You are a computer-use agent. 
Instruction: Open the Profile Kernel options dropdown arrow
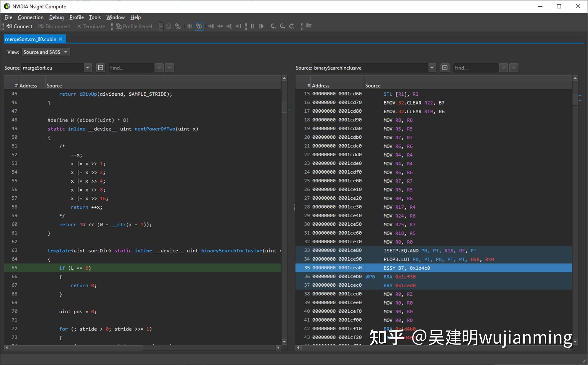161,26
